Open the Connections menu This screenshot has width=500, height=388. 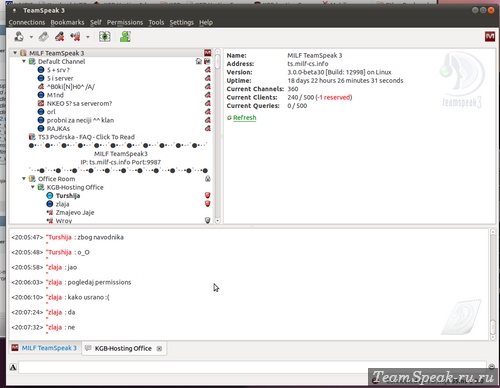tap(27, 22)
